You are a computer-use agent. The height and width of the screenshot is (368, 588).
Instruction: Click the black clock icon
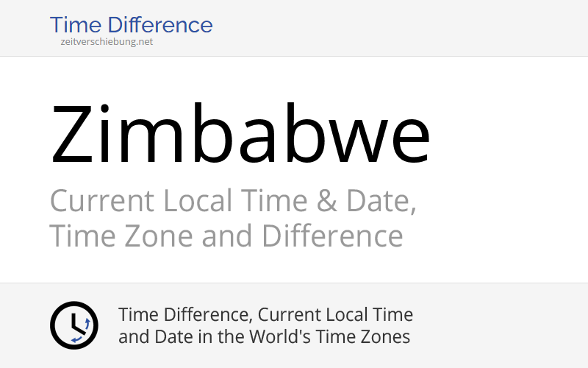(73, 325)
